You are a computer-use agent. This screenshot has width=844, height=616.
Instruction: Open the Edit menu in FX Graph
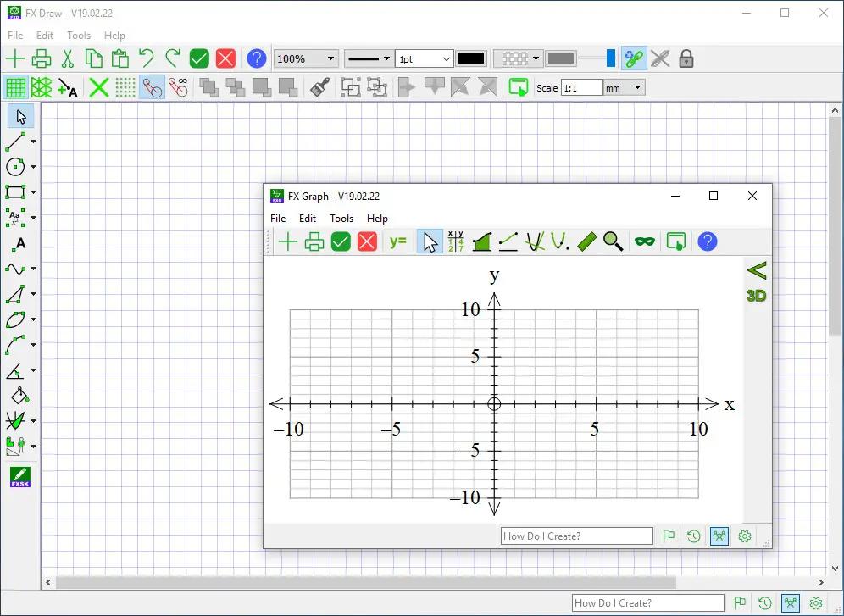tap(308, 219)
